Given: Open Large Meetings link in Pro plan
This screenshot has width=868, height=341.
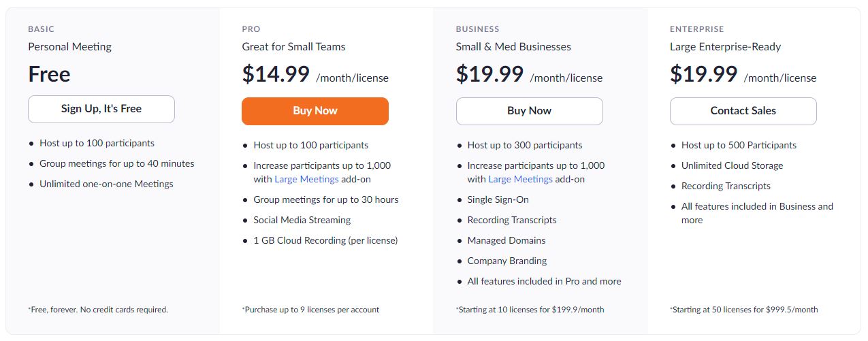Looking at the screenshot, I should [x=306, y=179].
